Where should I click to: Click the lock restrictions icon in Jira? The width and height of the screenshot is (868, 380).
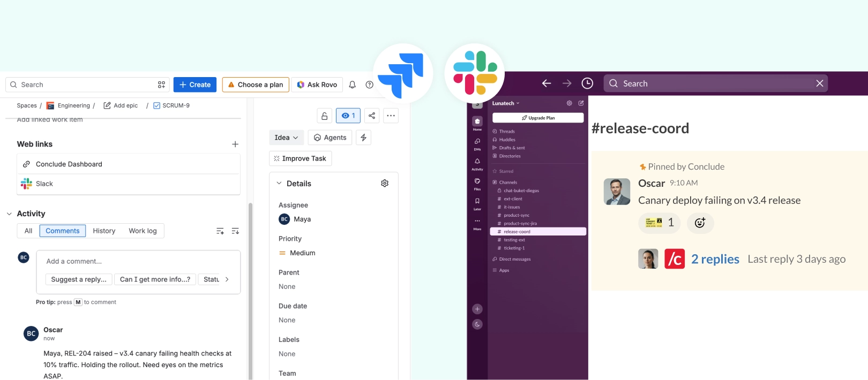(324, 116)
